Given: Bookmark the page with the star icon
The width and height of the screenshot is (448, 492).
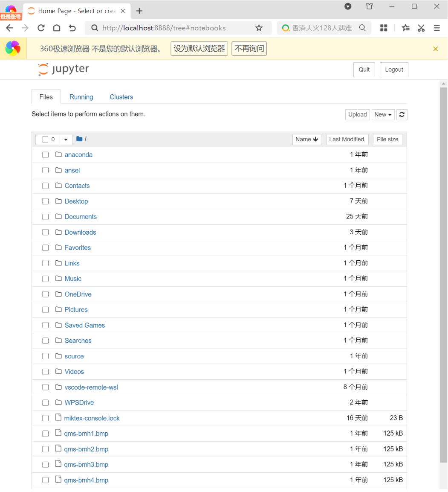Looking at the screenshot, I should click(259, 28).
